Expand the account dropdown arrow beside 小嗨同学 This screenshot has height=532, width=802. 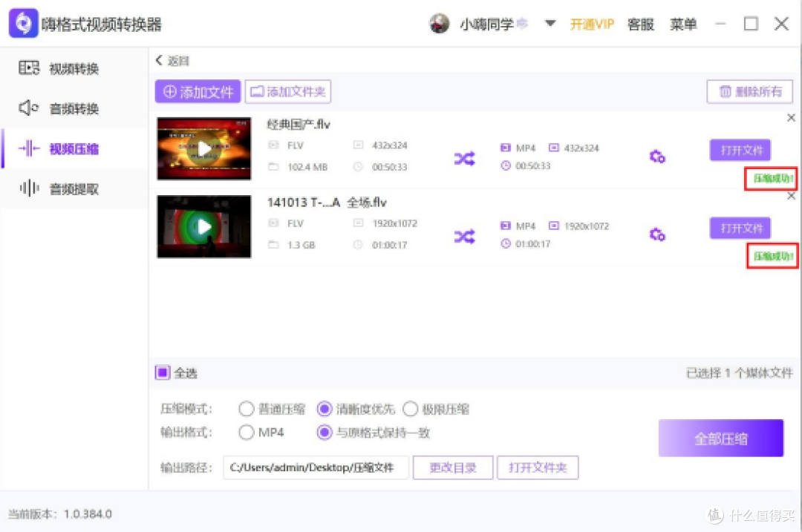[x=550, y=24]
